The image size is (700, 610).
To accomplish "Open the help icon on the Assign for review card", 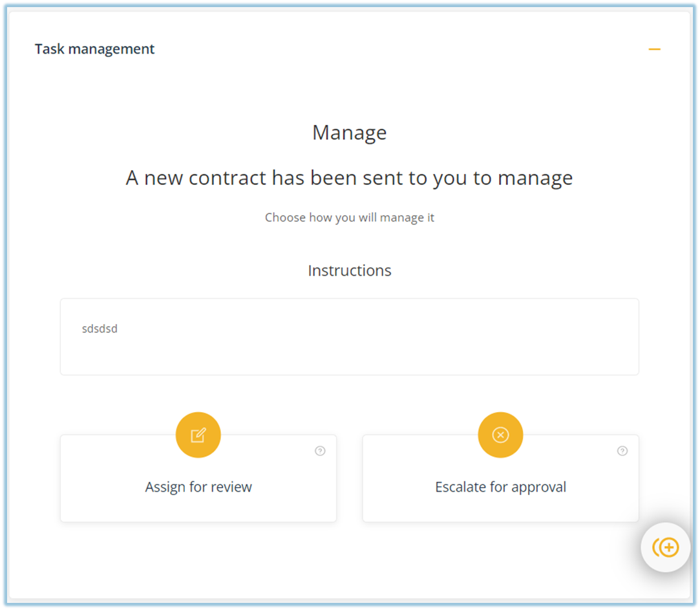I will pos(320,451).
